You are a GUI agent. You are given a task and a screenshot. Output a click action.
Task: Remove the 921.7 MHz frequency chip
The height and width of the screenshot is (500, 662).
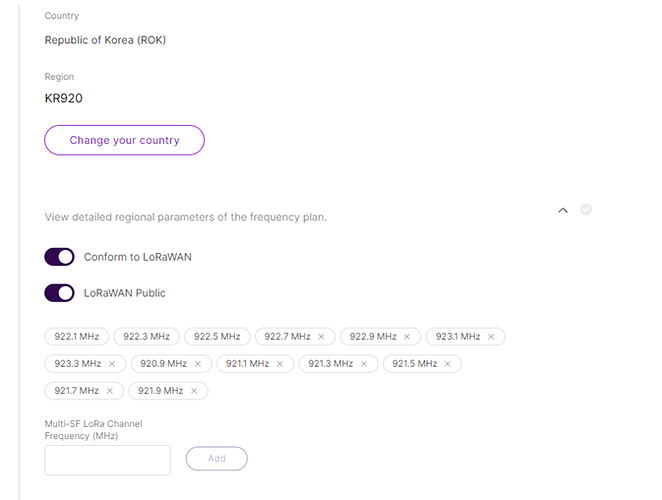[x=110, y=391]
